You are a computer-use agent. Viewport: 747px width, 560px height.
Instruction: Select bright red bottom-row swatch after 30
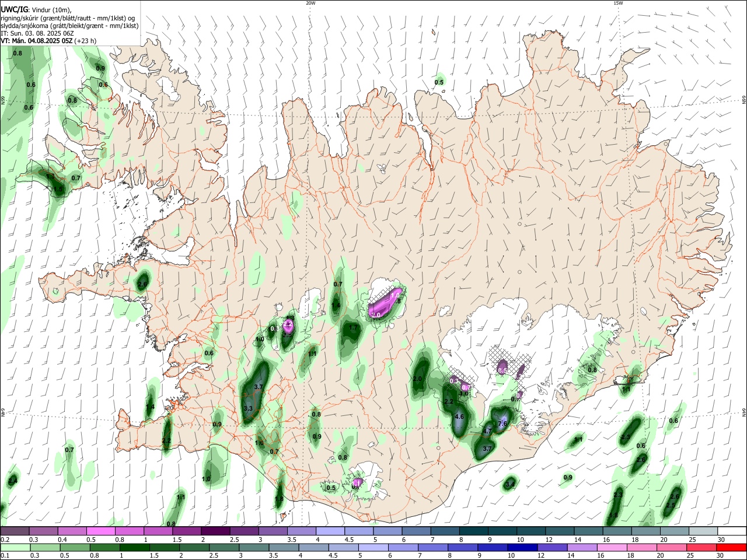731,547
